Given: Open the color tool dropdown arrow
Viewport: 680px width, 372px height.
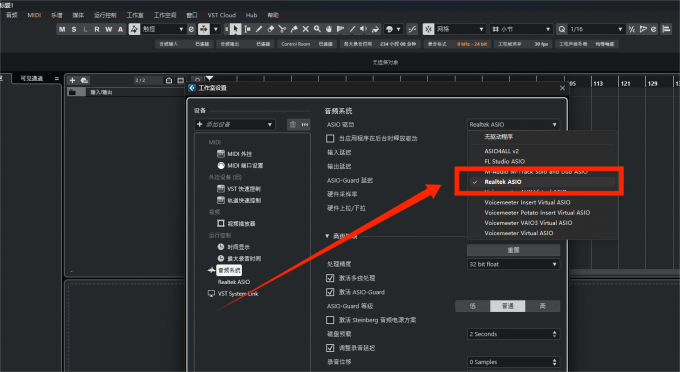Looking at the screenshot, I should (x=398, y=29).
